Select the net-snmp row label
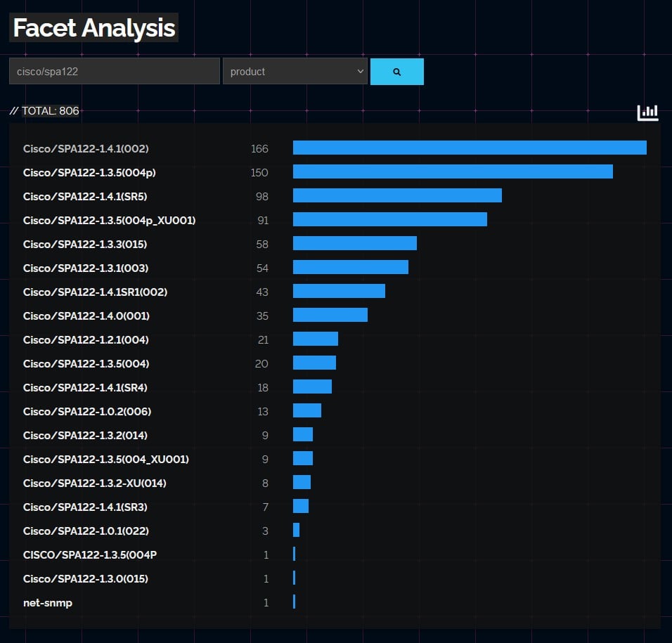672x643 pixels. click(48, 603)
